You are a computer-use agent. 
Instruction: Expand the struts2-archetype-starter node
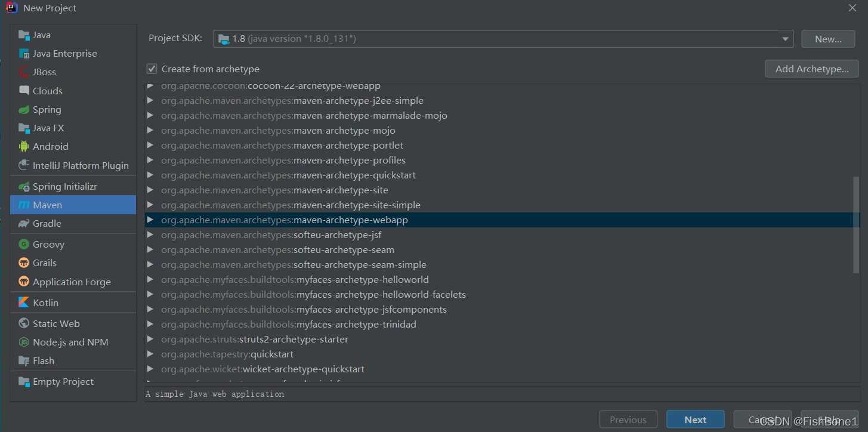150,340
